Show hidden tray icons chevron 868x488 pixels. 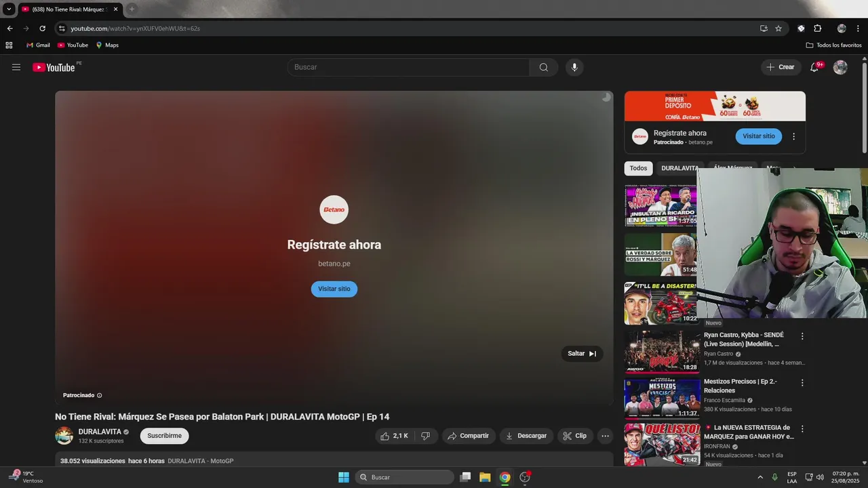760,477
